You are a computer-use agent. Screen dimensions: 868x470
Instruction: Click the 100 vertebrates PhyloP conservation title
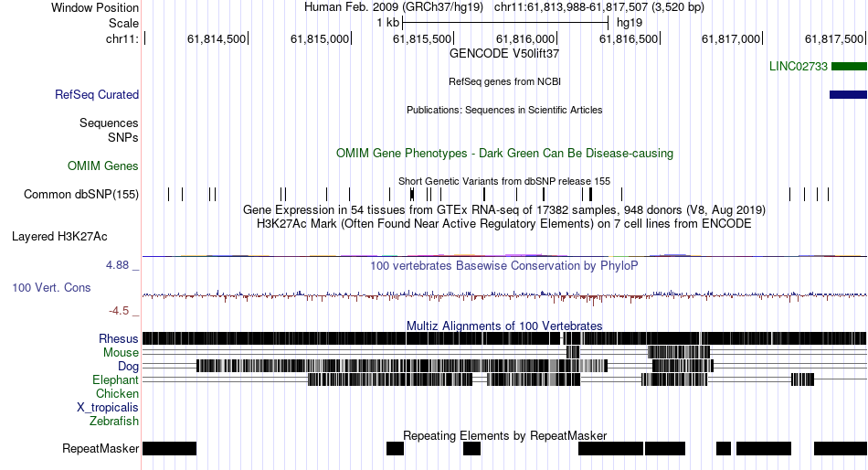[504, 266]
